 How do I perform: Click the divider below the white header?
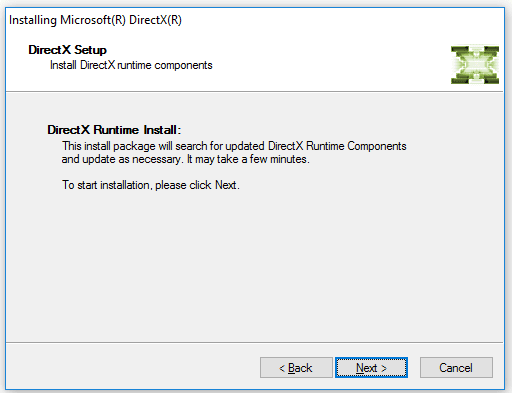coord(254,91)
